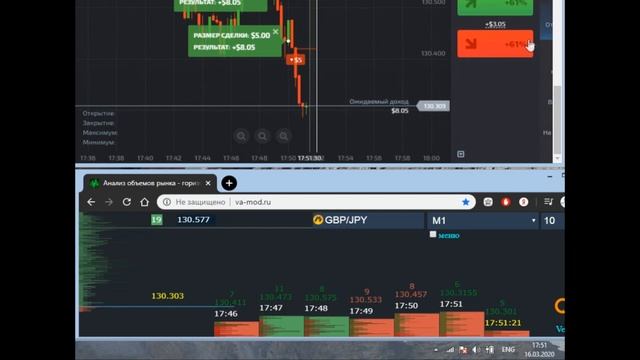This screenshot has height=360, width=640.
Task: Click the field showing 10
Action: 553,220
